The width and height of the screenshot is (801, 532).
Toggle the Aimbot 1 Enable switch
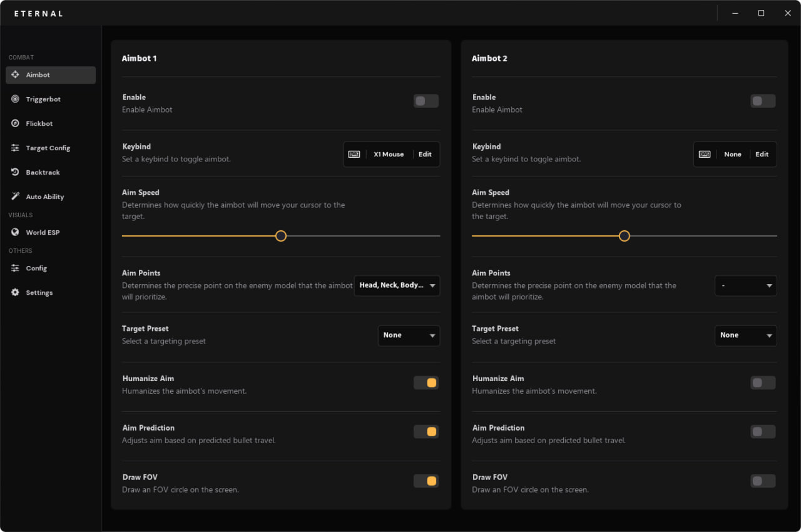(426, 101)
